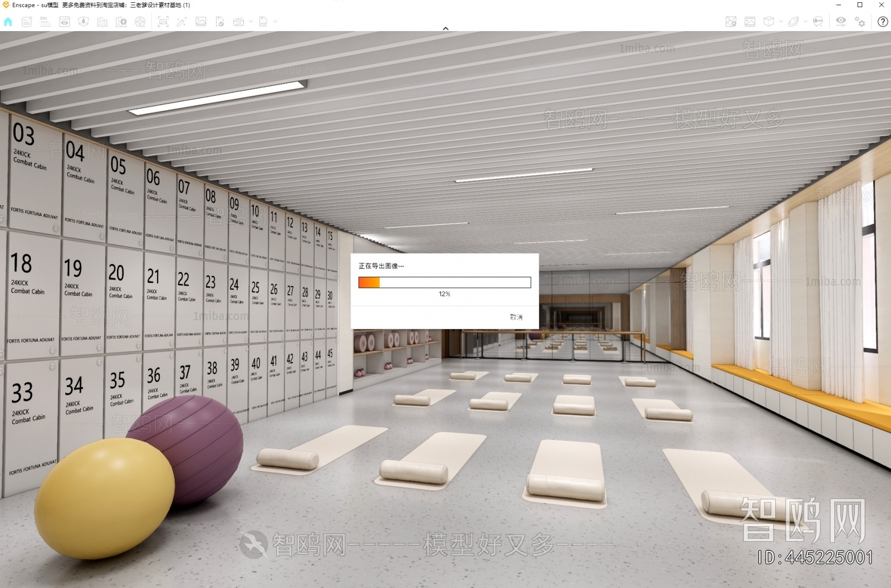
Task: Start batch rendering from the toolbar
Action: click(x=201, y=22)
